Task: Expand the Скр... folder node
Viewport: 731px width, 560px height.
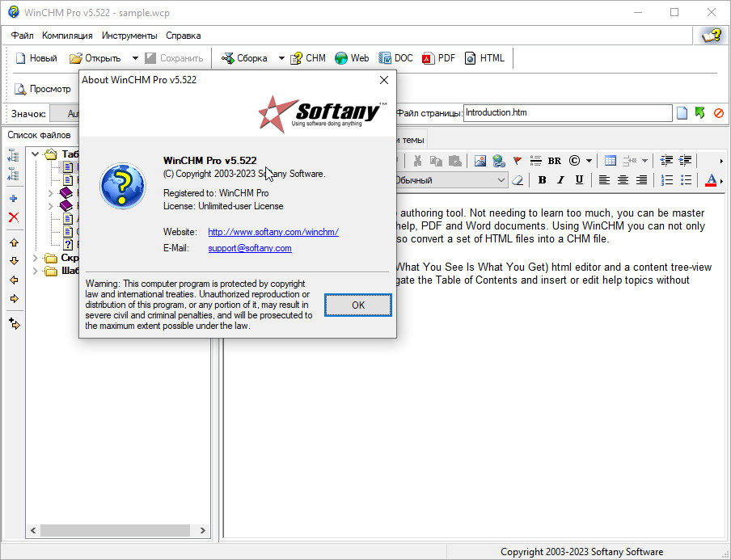Action: [35, 258]
